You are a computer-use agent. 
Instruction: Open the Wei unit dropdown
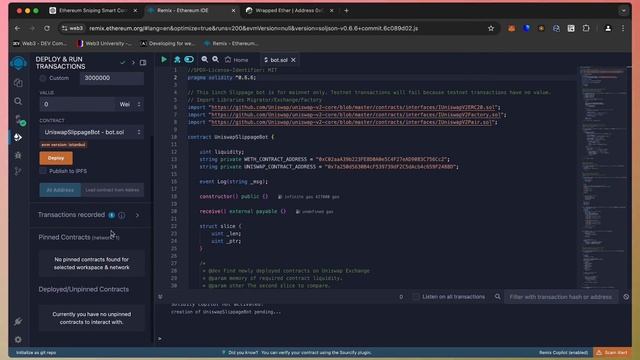tap(130, 104)
